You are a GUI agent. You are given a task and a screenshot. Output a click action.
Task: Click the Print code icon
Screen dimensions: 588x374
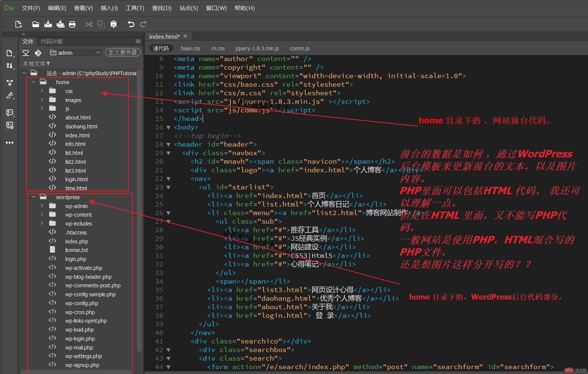tap(72, 24)
